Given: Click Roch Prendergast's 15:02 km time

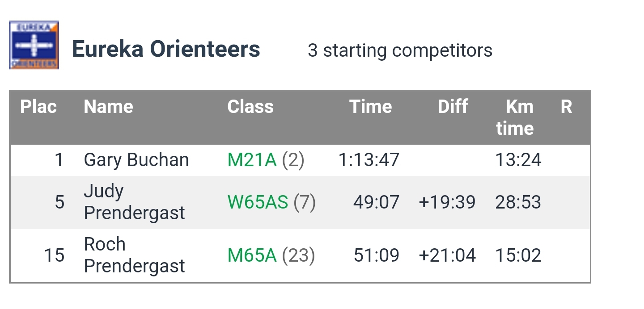Looking at the screenshot, I should 518,255.
